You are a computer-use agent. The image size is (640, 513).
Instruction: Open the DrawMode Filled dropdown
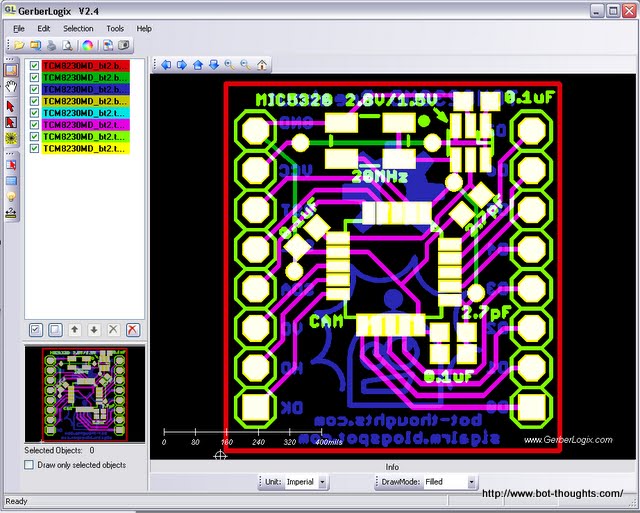(471, 482)
